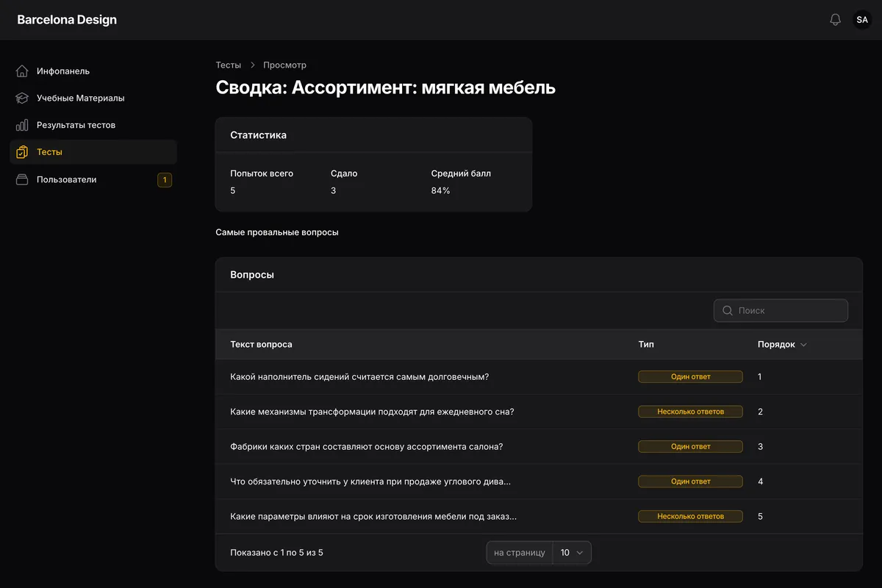Click the breadcrumb chevron separator
The width and height of the screenshot is (882, 588).
click(252, 65)
